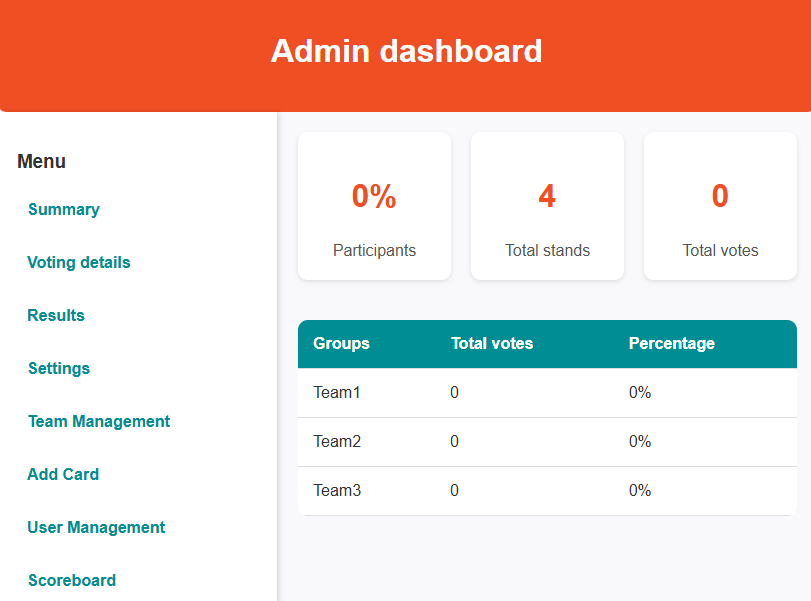Open User Management section
This screenshot has height=601, width=811.
[96, 528]
